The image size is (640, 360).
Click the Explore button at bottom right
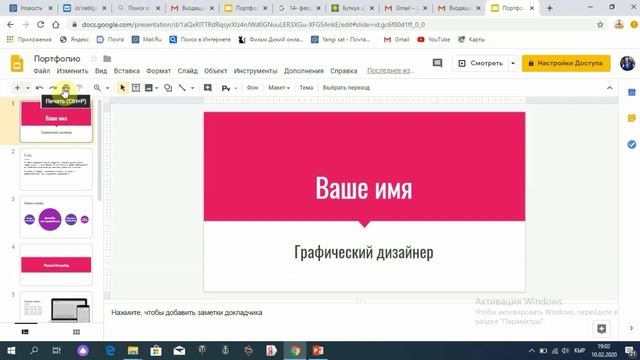(x=601, y=329)
